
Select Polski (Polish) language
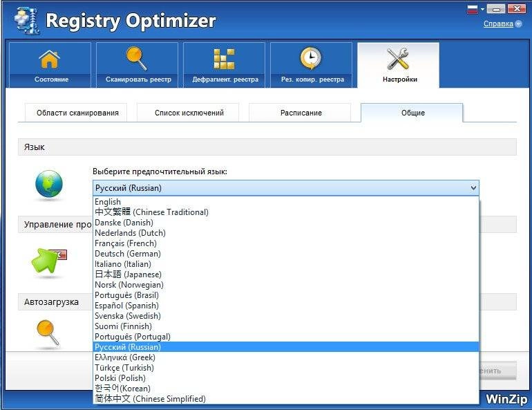coord(285,378)
